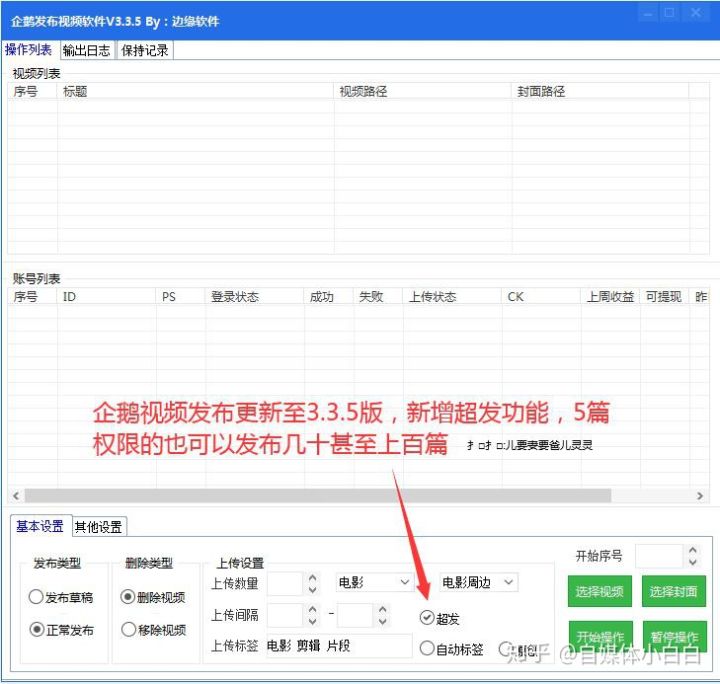Click the scrollbar right arrow in account list
The image size is (720, 684).
tap(700, 496)
